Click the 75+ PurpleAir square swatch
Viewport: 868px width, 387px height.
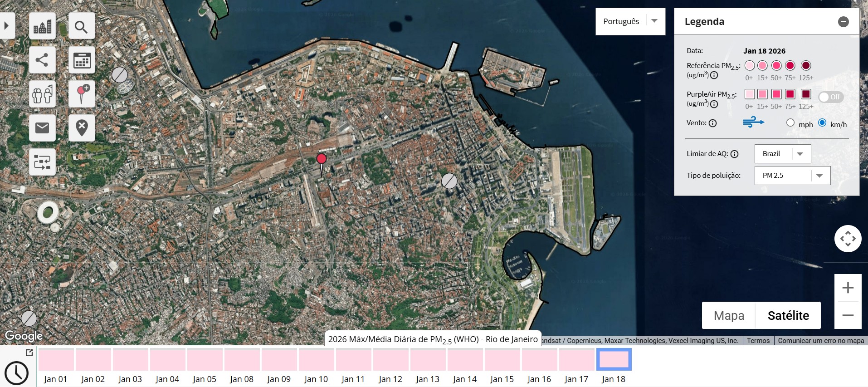[x=790, y=94]
